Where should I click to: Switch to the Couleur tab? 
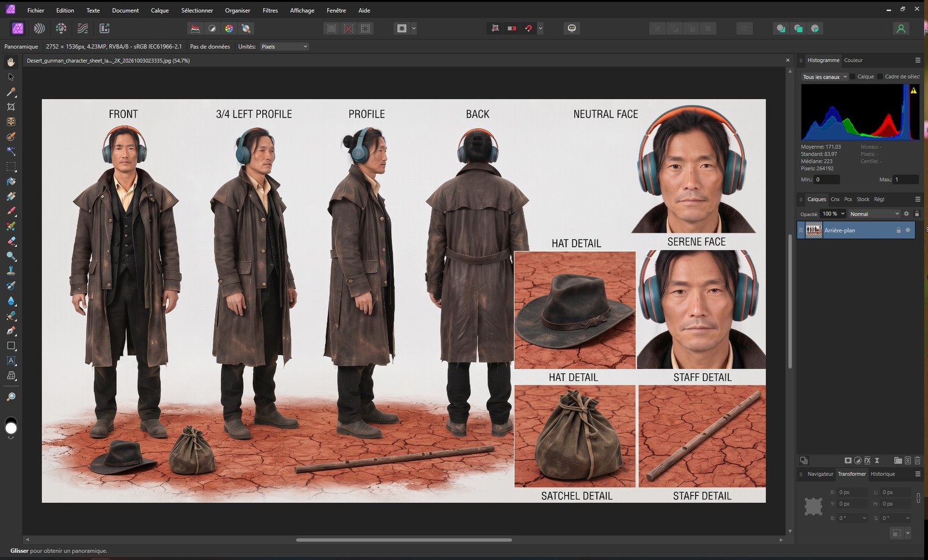tap(853, 60)
